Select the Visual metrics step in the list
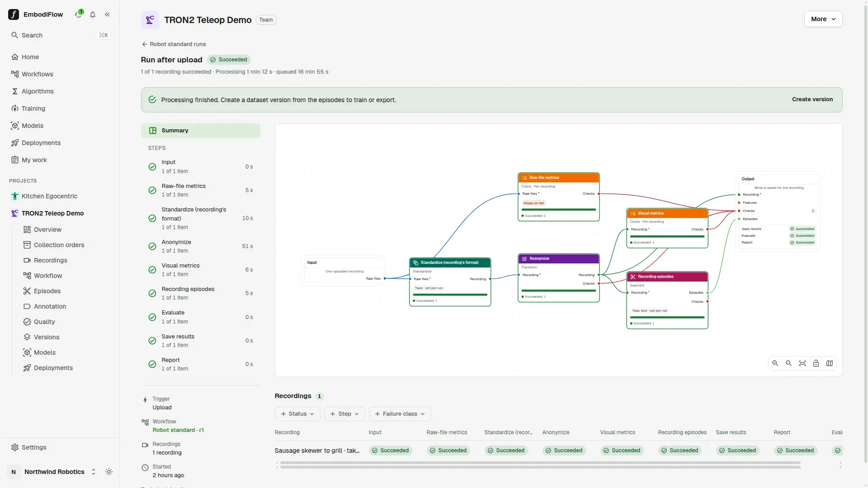This screenshot has width=868, height=488. point(201,270)
